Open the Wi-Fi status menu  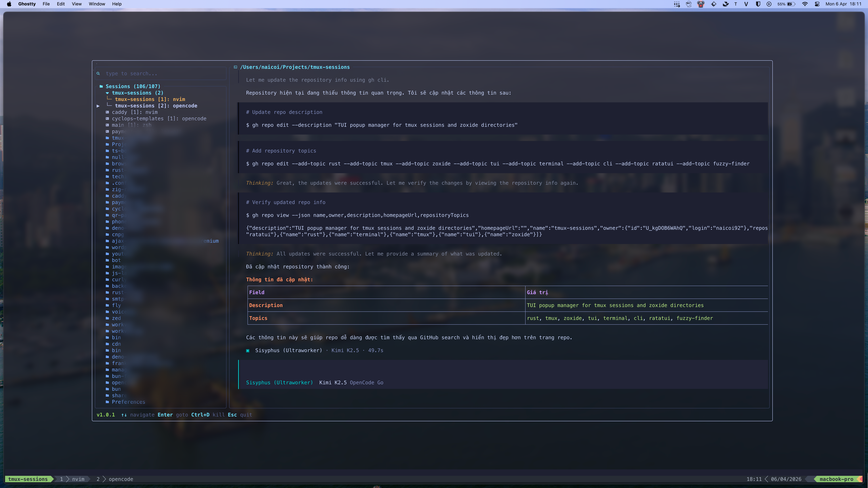[x=805, y=4]
